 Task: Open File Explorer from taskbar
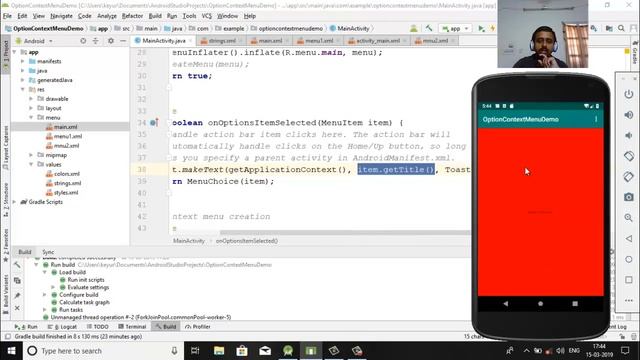point(219,351)
